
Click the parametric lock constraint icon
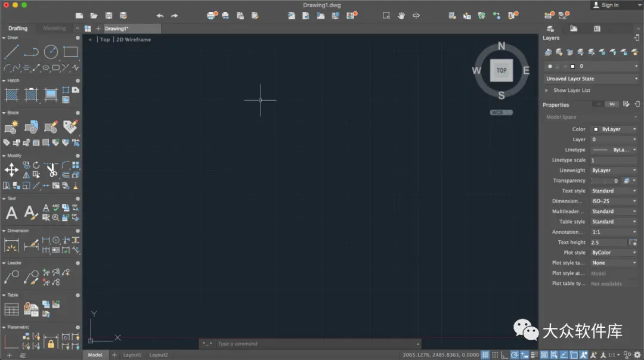[x=51, y=342]
